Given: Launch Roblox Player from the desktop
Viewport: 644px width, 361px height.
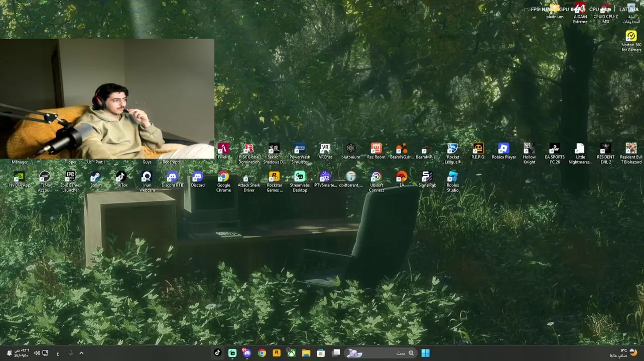Looking at the screenshot, I should pos(503,148).
